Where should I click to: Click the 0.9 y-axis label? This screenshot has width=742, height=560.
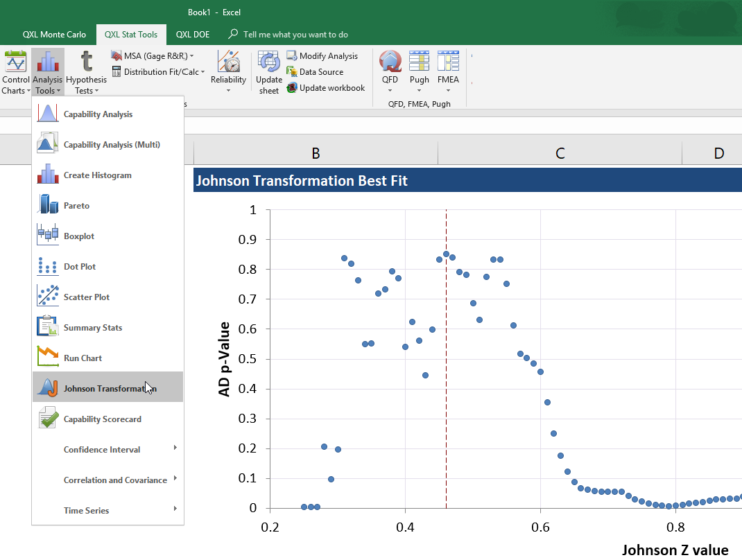pos(248,240)
